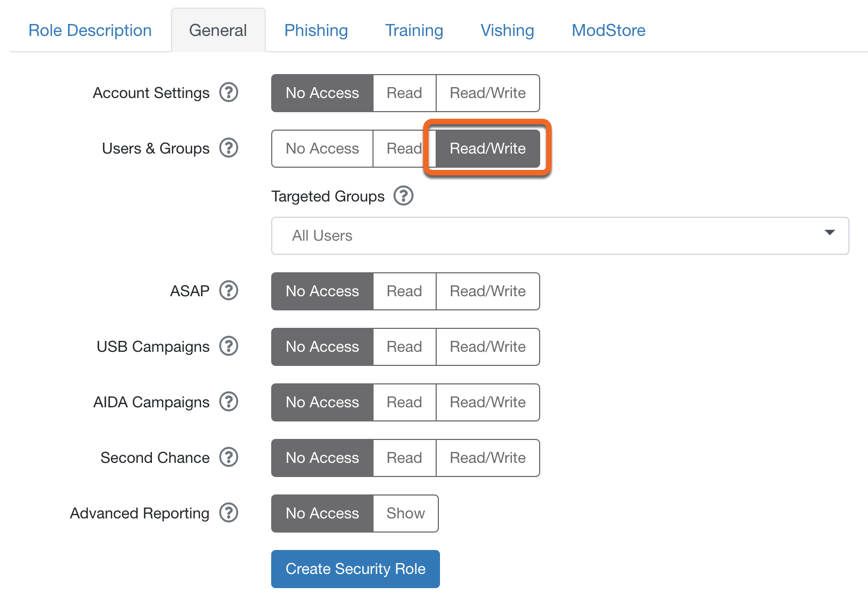The image size is (868, 599).
Task: Click the Account Settings help icon
Action: click(x=229, y=92)
